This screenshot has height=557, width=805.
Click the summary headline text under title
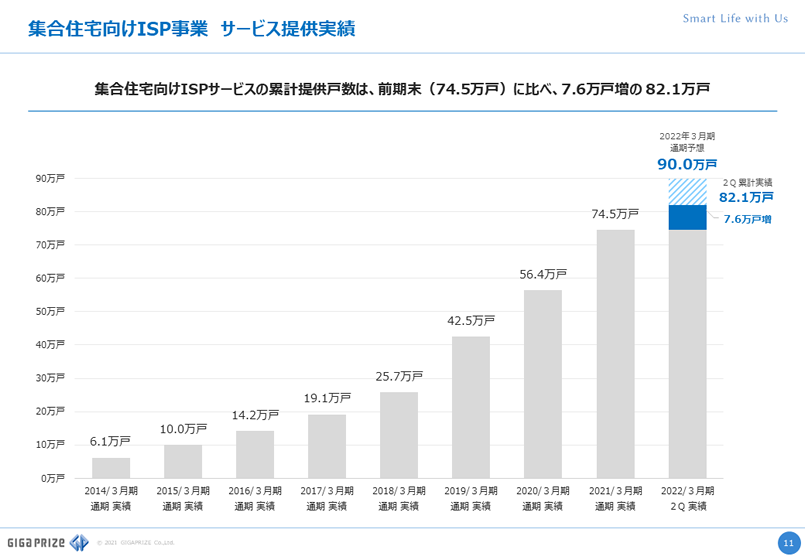402,89
